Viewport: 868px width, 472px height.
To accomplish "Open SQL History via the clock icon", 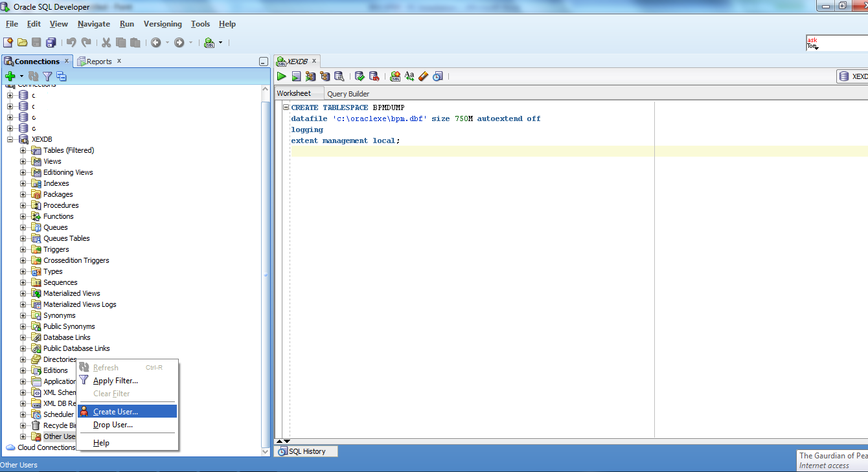I will pyautogui.click(x=438, y=76).
